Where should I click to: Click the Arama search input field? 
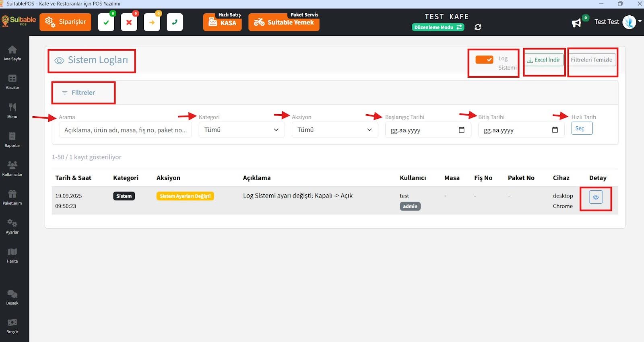(125, 130)
